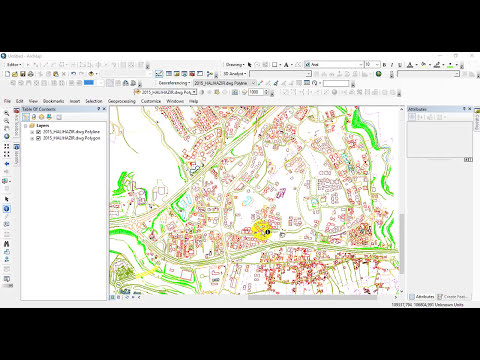
Task: Select the Pan hand tool
Action: coord(6,129)
